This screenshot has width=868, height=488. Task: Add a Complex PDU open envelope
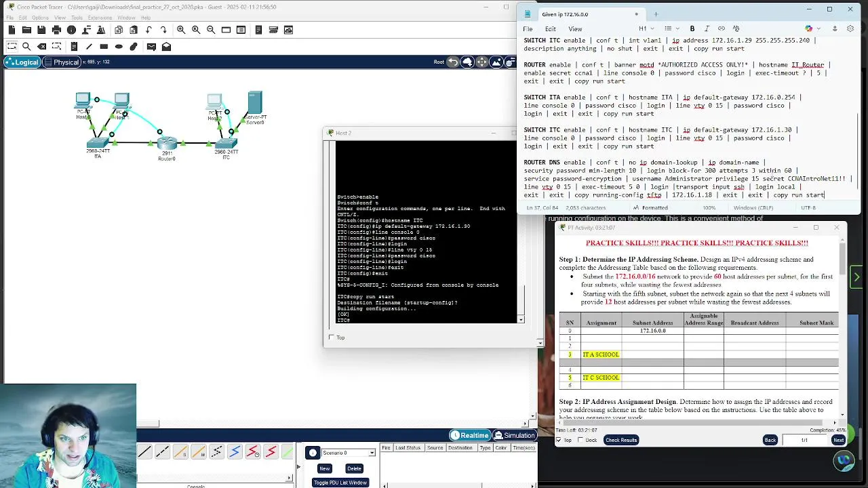point(166,47)
